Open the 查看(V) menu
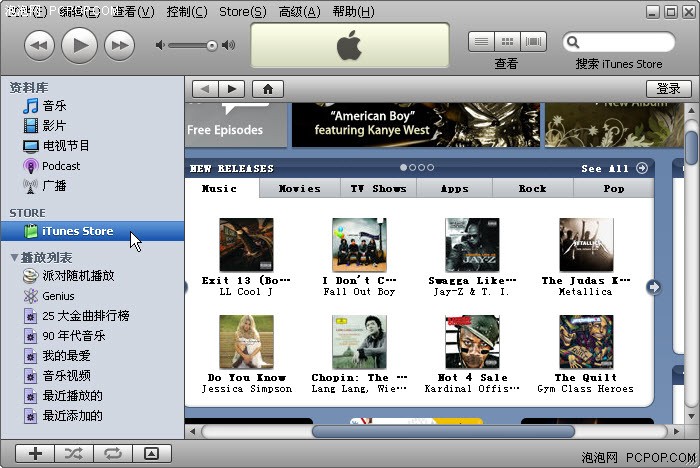 (x=133, y=12)
